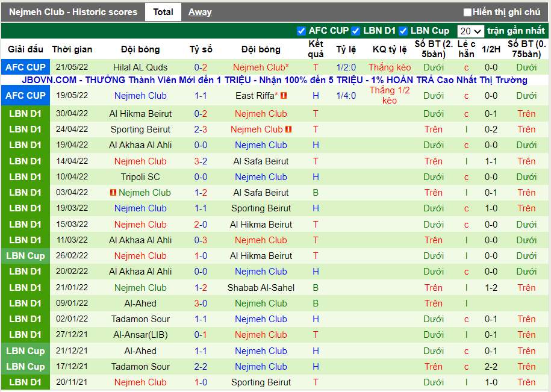
Task: Click the KQ tỷ lệ column header
Action: tap(390, 49)
